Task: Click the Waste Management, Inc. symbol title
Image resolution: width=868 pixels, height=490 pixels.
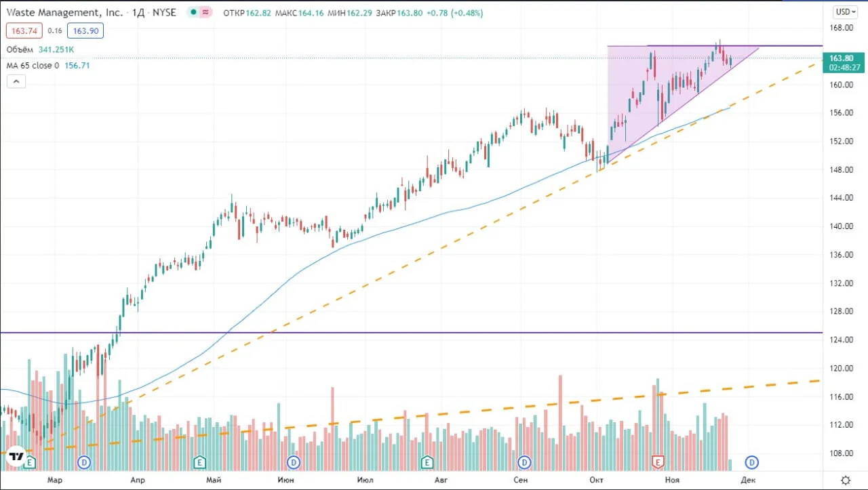Action: point(65,12)
